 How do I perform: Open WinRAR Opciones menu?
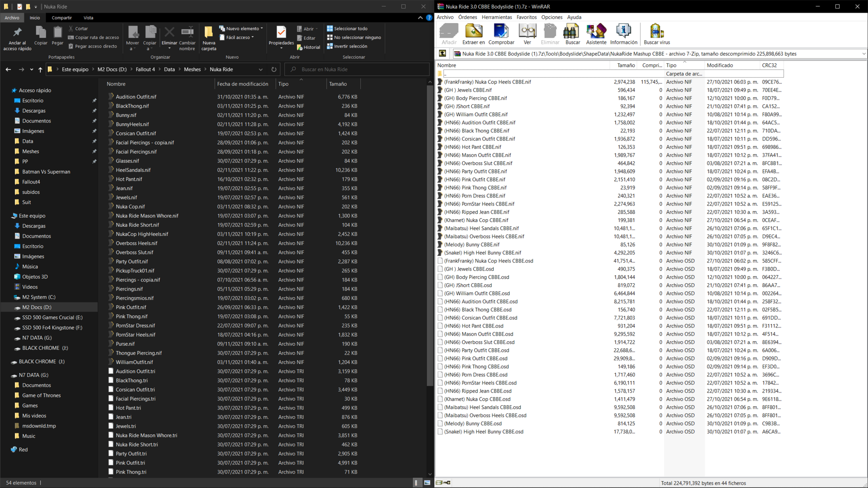pos(552,17)
